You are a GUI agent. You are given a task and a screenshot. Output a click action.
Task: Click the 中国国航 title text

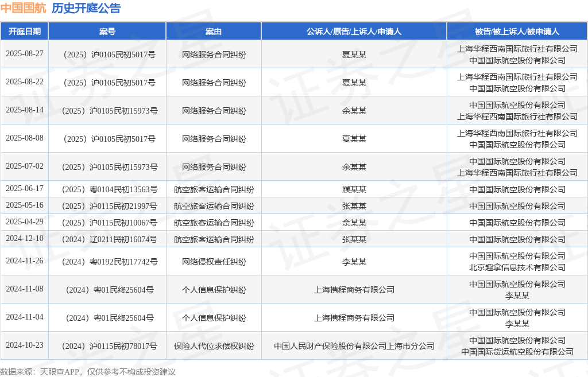(23, 8)
